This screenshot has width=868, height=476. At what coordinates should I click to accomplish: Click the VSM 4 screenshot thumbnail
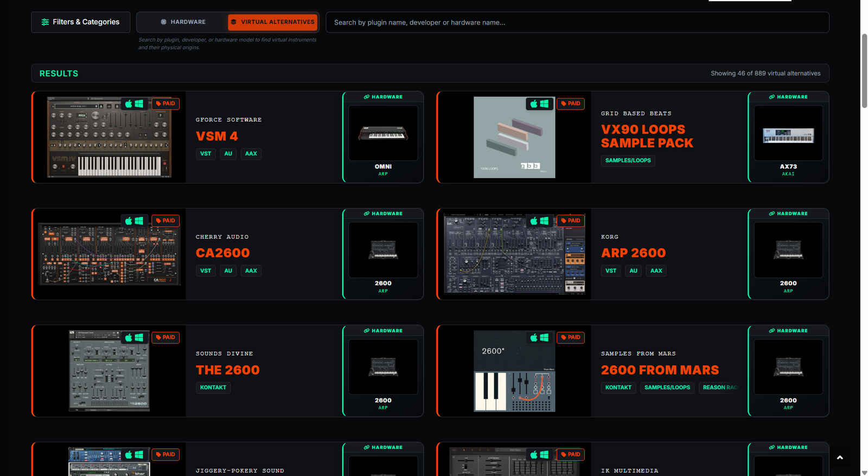pyautogui.click(x=109, y=137)
